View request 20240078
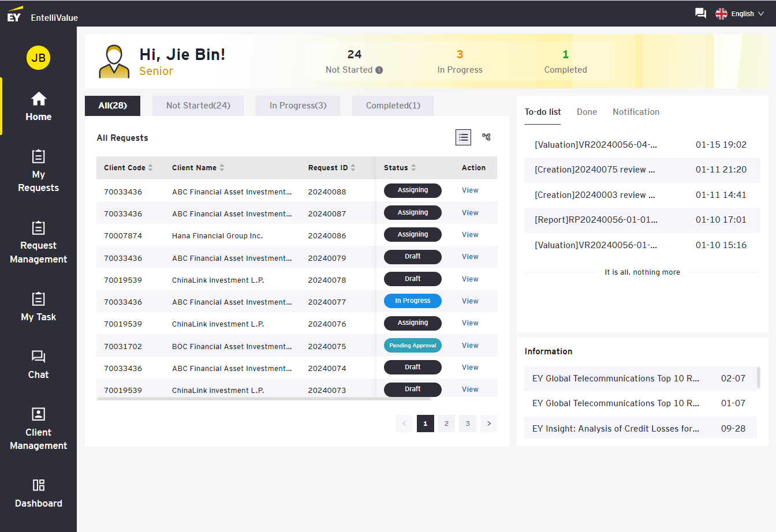This screenshot has height=532, width=776. pos(470,279)
